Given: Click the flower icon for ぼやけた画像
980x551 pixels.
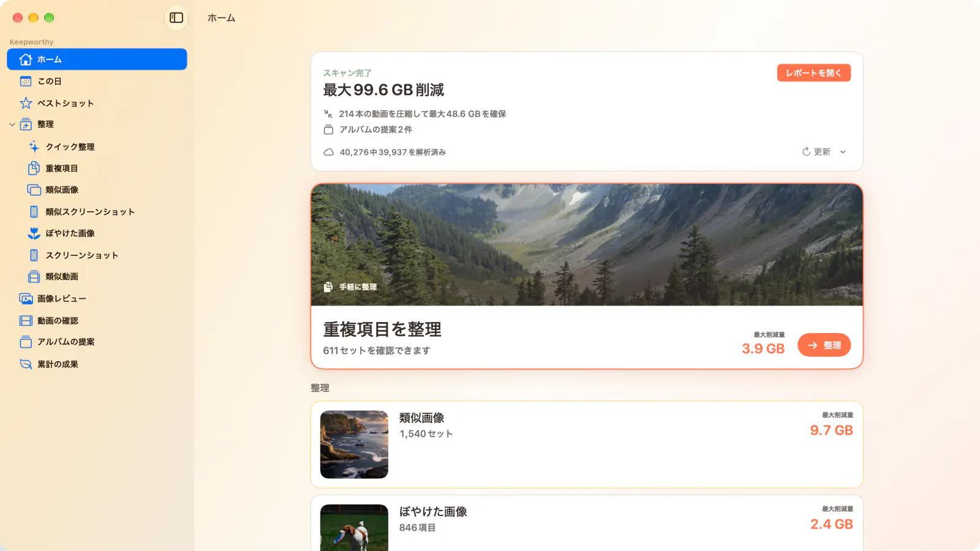Looking at the screenshot, I should pyautogui.click(x=34, y=233).
